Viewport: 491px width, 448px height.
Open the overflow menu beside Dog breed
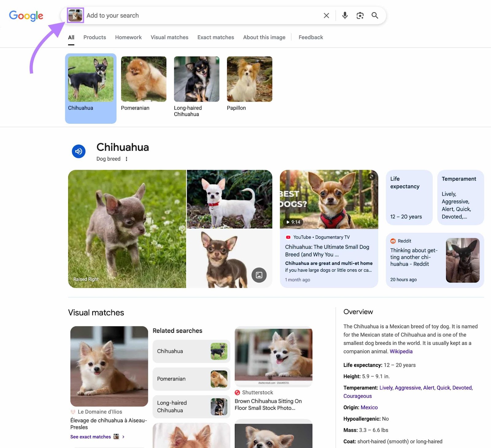(126, 159)
